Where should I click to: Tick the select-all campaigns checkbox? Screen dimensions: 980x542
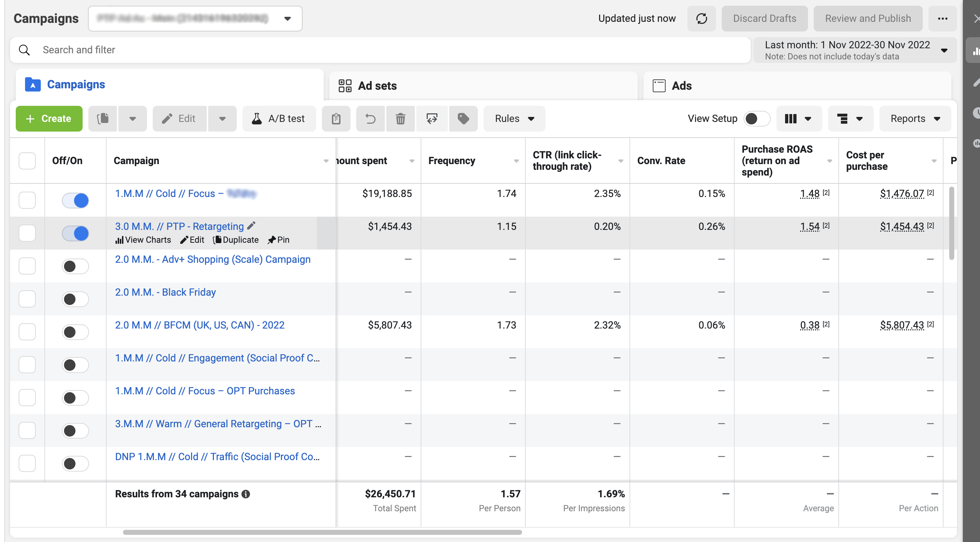coord(27,161)
